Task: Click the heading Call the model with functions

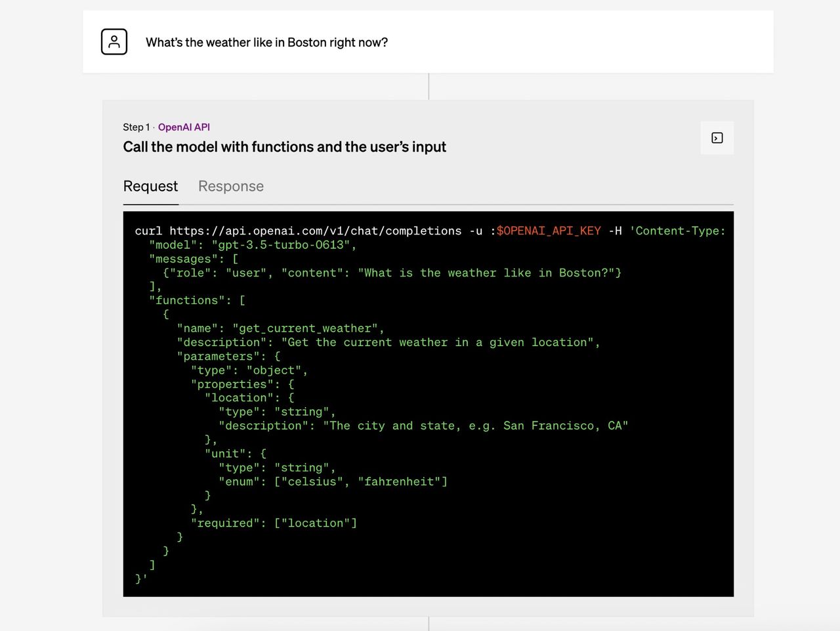Action: 284,146
